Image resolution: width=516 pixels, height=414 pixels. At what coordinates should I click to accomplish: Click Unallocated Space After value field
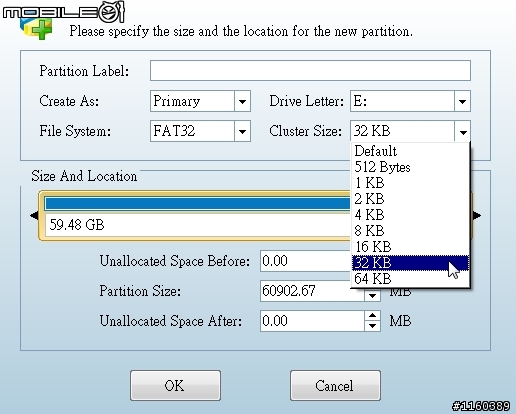[x=312, y=321]
